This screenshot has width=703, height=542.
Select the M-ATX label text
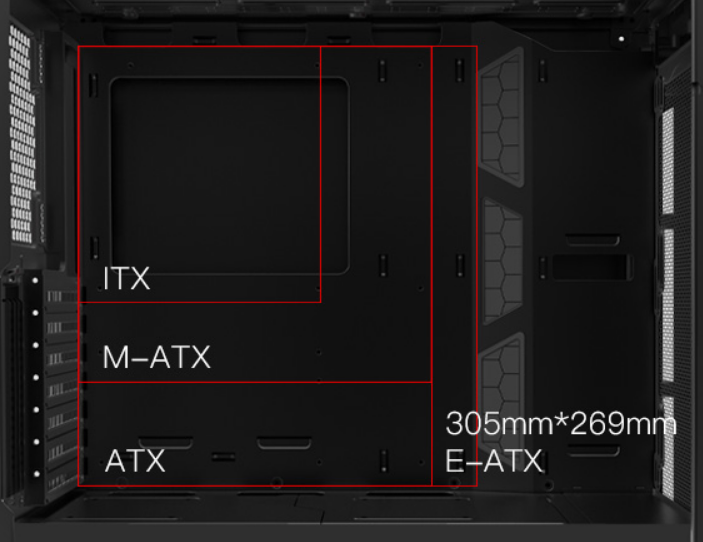(156, 357)
